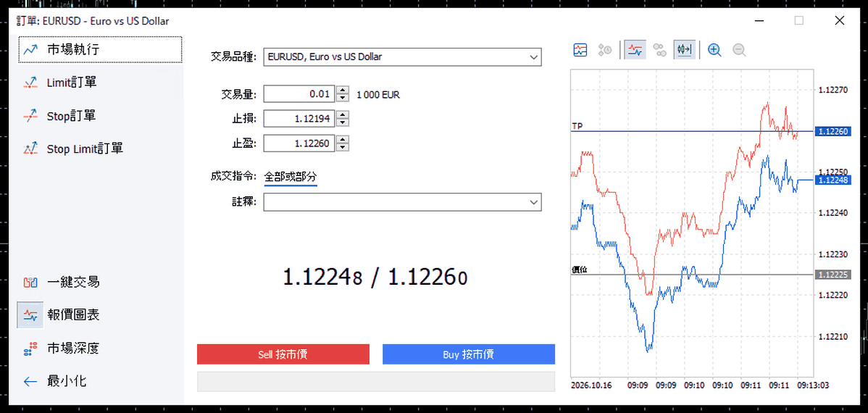This screenshot has width=868, height=413.
Task: Decrease 交易量 volume with down arrow
Action: pos(343,99)
